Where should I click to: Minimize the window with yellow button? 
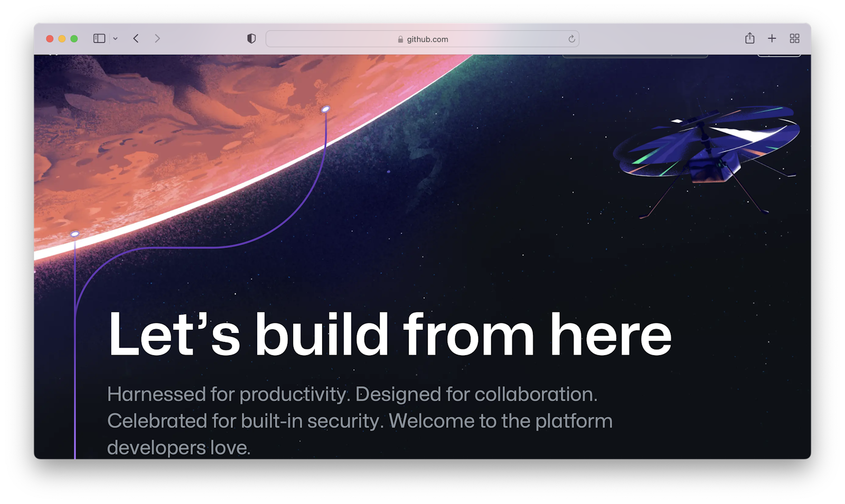pyautogui.click(x=62, y=39)
